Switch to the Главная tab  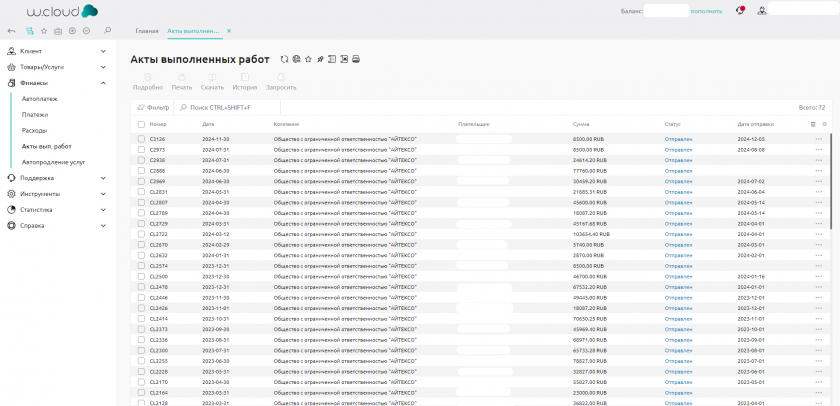(147, 31)
